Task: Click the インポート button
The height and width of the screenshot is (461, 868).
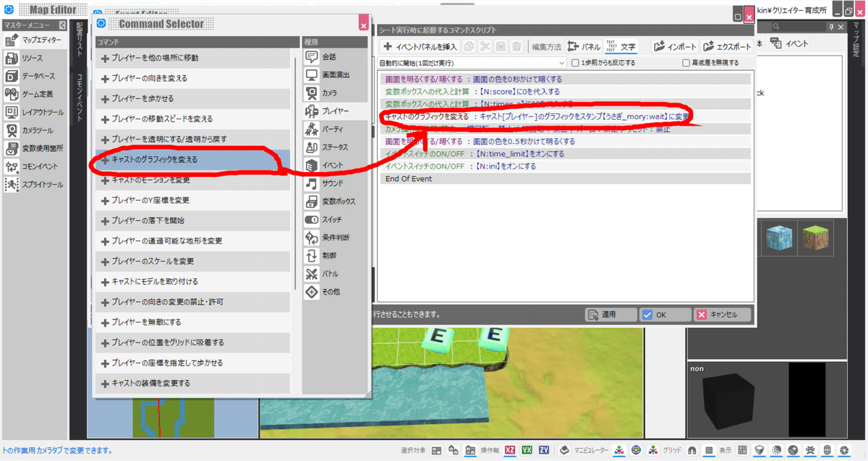Action: [x=675, y=46]
